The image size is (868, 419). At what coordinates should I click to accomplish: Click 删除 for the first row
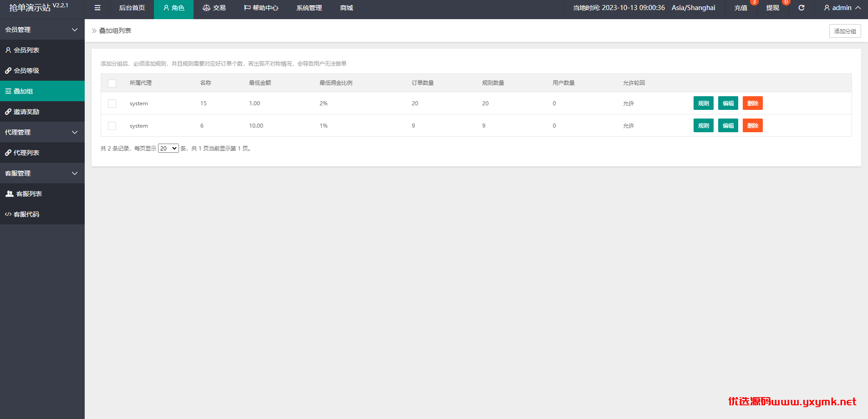click(x=752, y=103)
